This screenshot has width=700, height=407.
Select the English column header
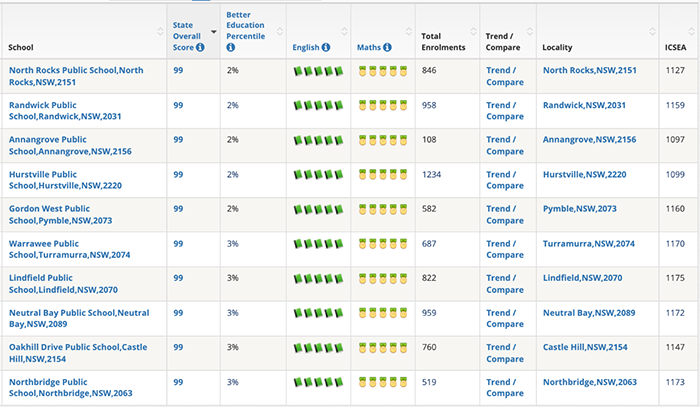point(306,47)
